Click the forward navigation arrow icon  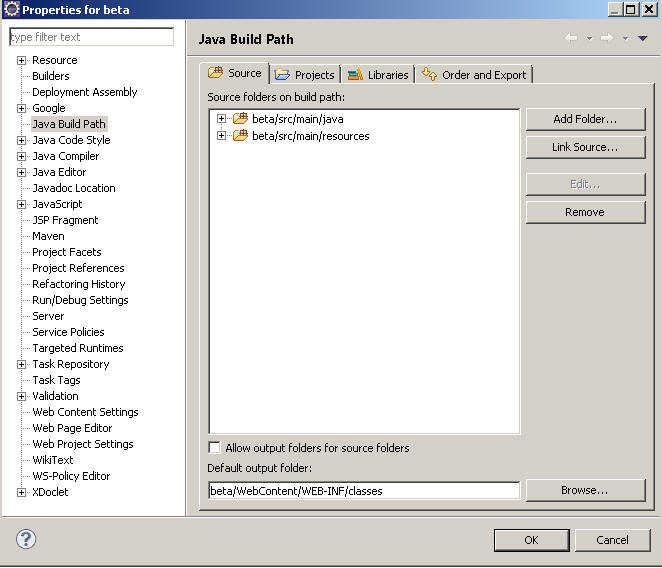tap(607, 38)
